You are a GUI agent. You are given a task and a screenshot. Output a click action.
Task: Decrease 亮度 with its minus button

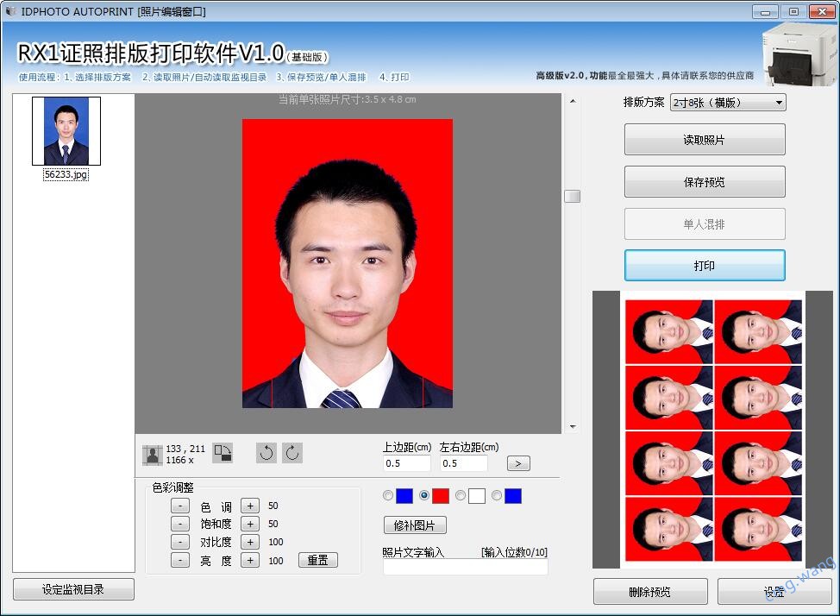(x=180, y=561)
